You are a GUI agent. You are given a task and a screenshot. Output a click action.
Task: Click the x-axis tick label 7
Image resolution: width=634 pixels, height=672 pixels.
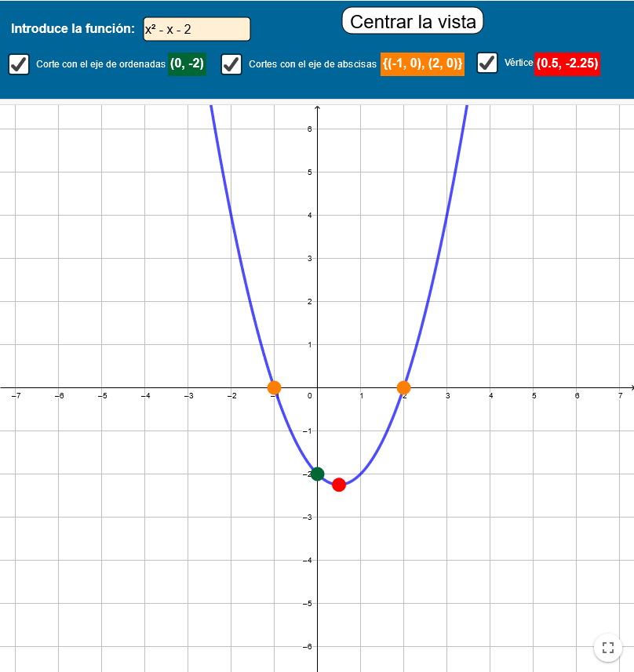[x=621, y=395]
